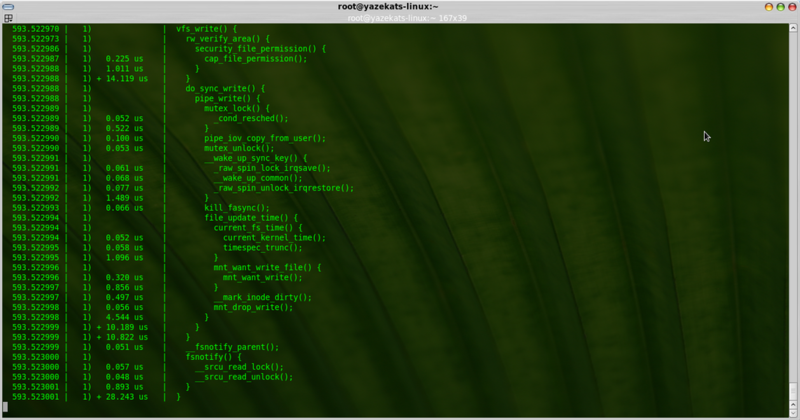The width and height of the screenshot is (800, 420).
Task: Minimize the terminal with the orange button
Action: (768, 7)
